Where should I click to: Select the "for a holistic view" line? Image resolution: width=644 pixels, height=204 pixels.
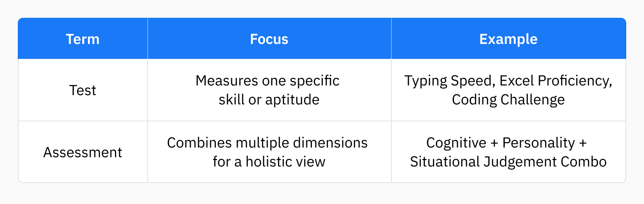tap(269, 162)
